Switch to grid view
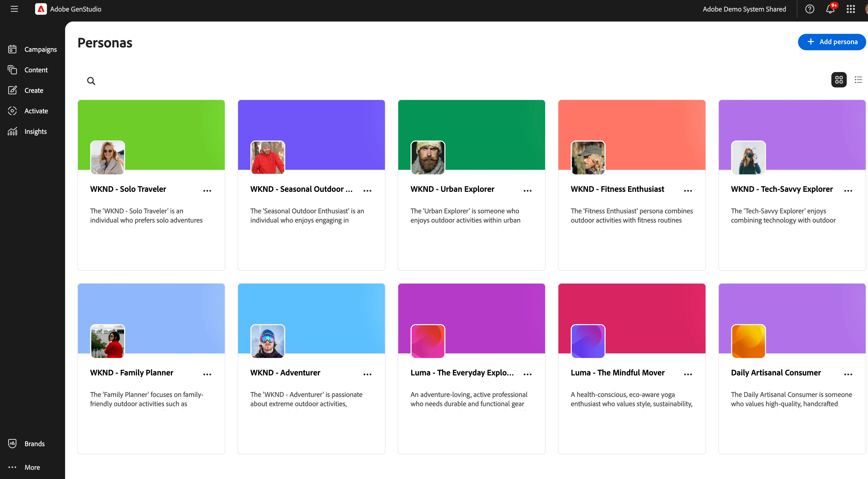 tap(839, 80)
